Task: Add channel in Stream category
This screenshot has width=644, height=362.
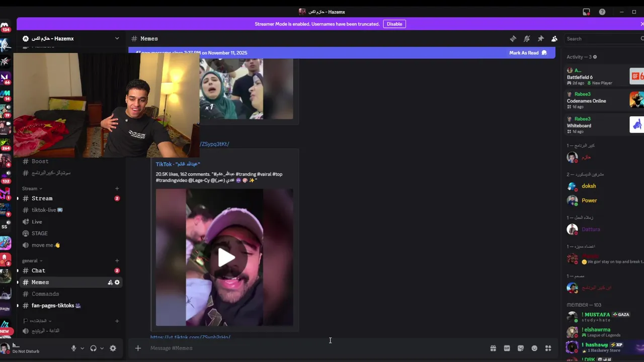Action: click(x=117, y=189)
